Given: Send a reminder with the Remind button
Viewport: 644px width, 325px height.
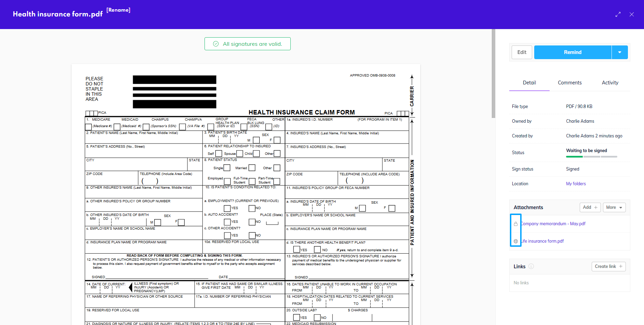Looking at the screenshot, I should pyautogui.click(x=573, y=52).
